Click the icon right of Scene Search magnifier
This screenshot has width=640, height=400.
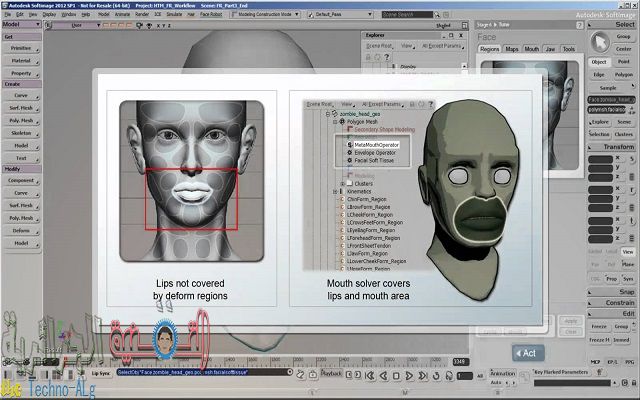point(446,15)
